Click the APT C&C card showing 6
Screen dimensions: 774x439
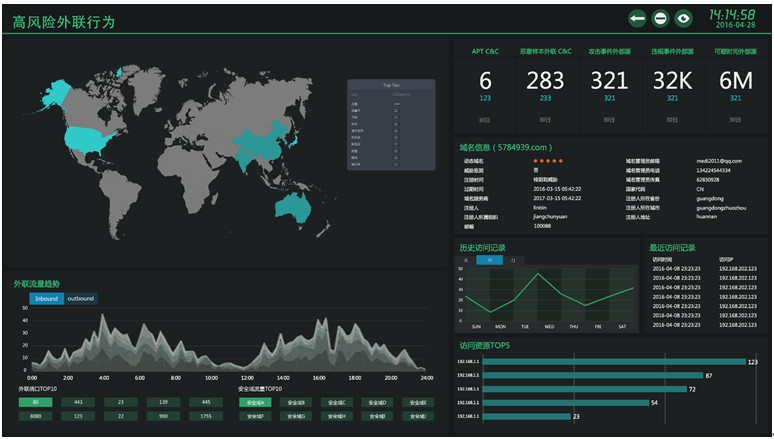click(485, 84)
